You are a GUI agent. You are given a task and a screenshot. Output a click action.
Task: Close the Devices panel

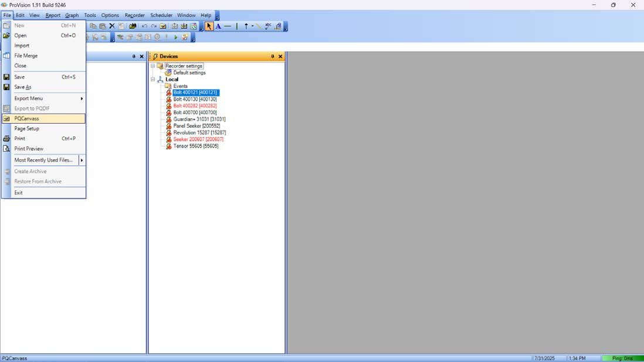pyautogui.click(x=280, y=57)
